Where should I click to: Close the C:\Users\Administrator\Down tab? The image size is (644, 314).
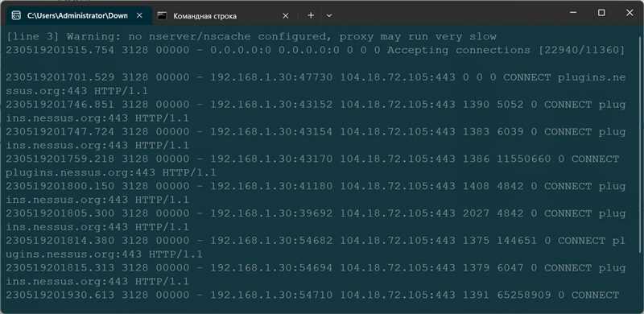tap(139, 15)
